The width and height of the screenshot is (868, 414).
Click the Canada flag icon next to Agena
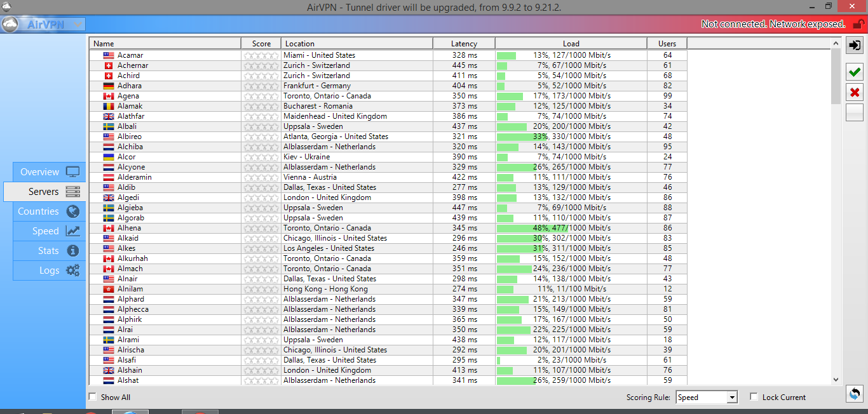[x=109, y=96]
